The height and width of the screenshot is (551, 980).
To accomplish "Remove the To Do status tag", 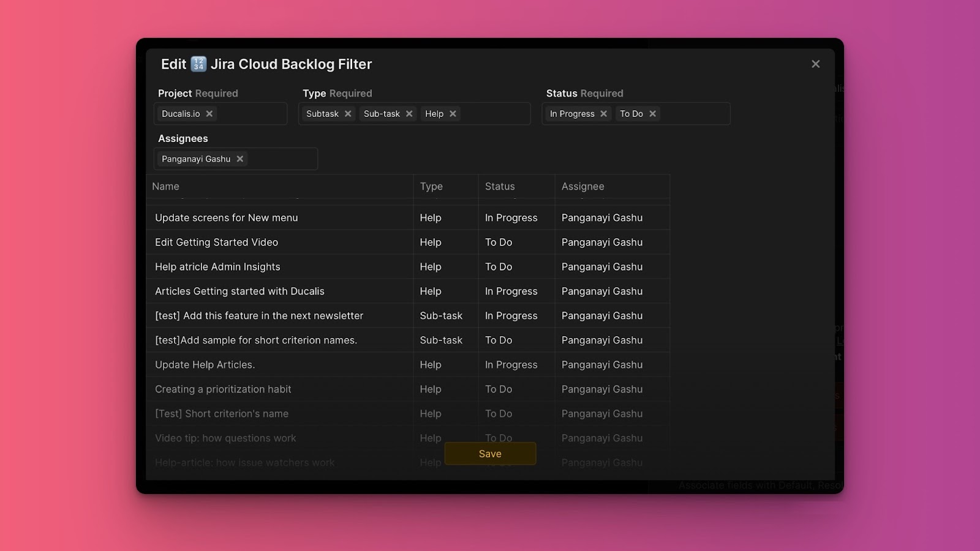I will coord(653,114).
